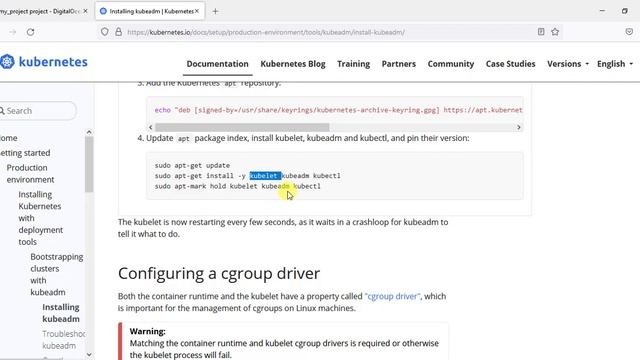Screen dimensions: 640x360
Task: Click code block scroll-left arrow
Action: click(x=151, y=127)
